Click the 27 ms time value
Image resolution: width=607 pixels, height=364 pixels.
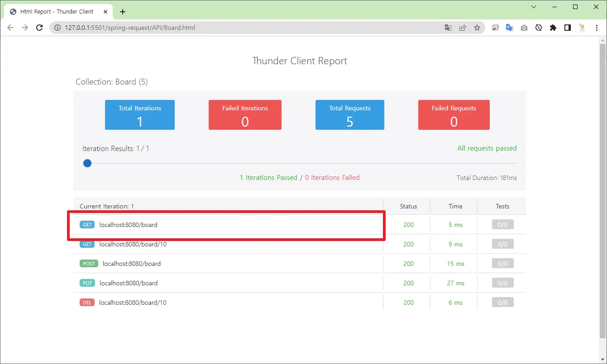pyautogui.click(x=455, y=283)
